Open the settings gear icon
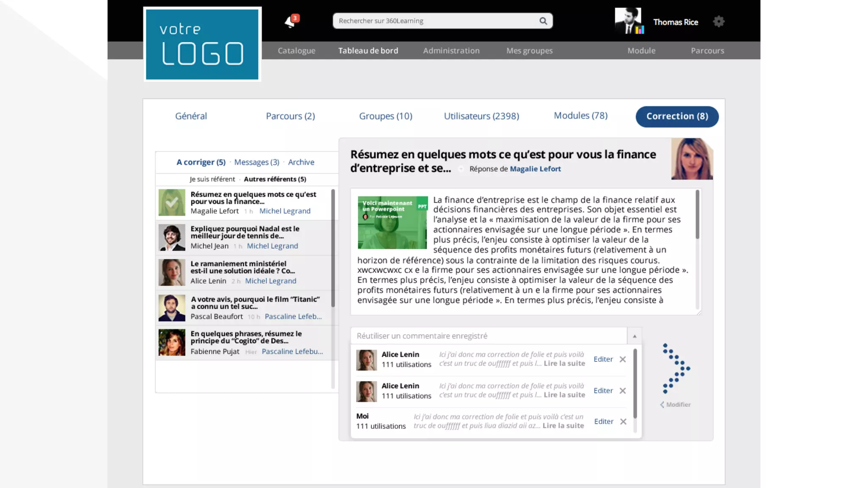The height and width of the screenshot is (488, 868). pyautogui.click(x=718, y=22)
